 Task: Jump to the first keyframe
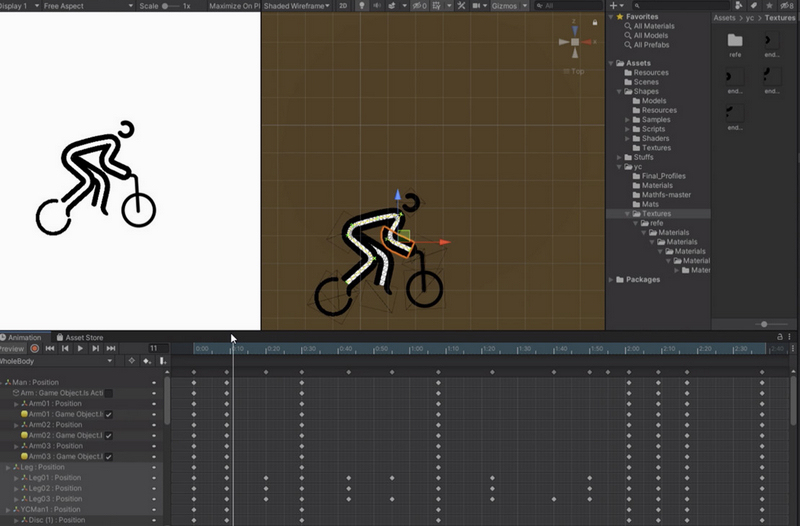point(50,348)
